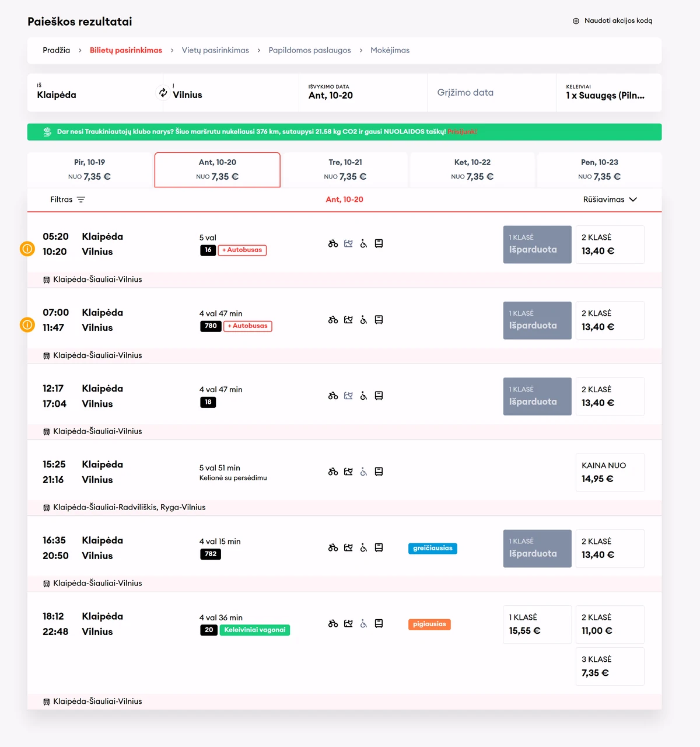Click the leaf club icon in green banner

(47, 132)
